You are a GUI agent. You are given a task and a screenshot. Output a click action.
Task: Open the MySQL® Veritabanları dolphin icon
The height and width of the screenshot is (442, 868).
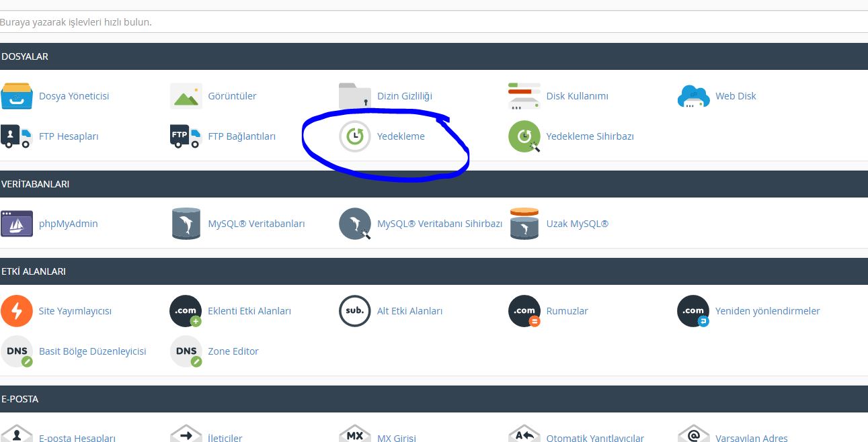point(186,224)
